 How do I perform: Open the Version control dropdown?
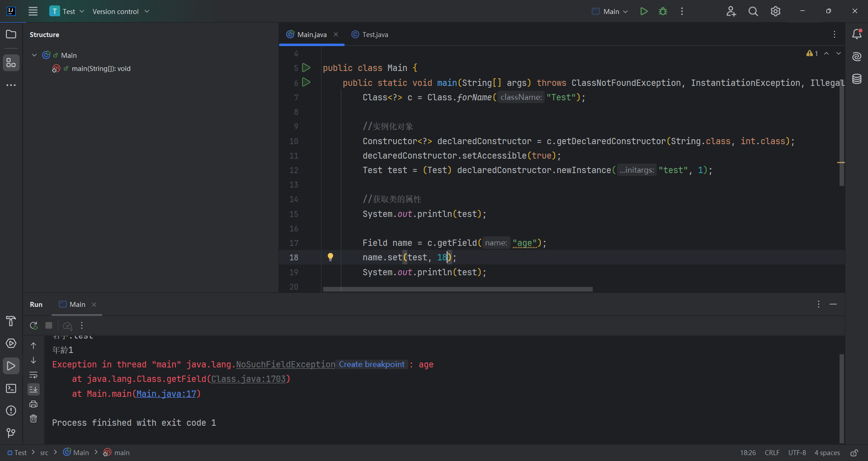pos(121,11)
